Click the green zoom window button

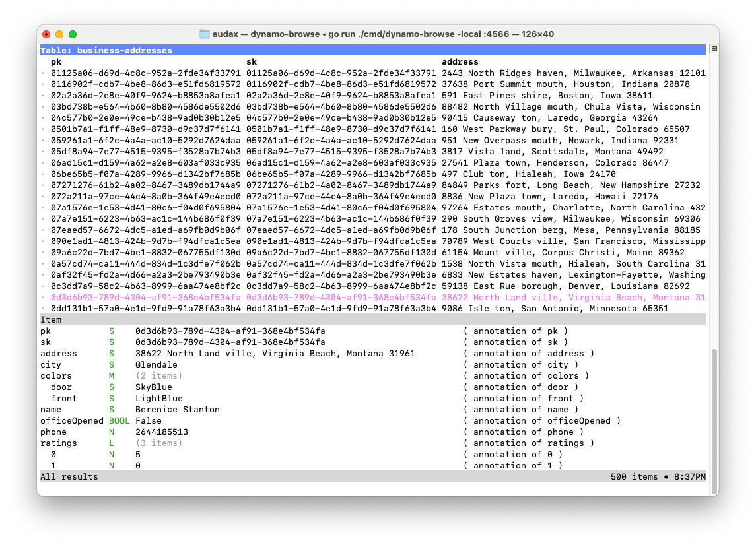(x=73, y=34)
